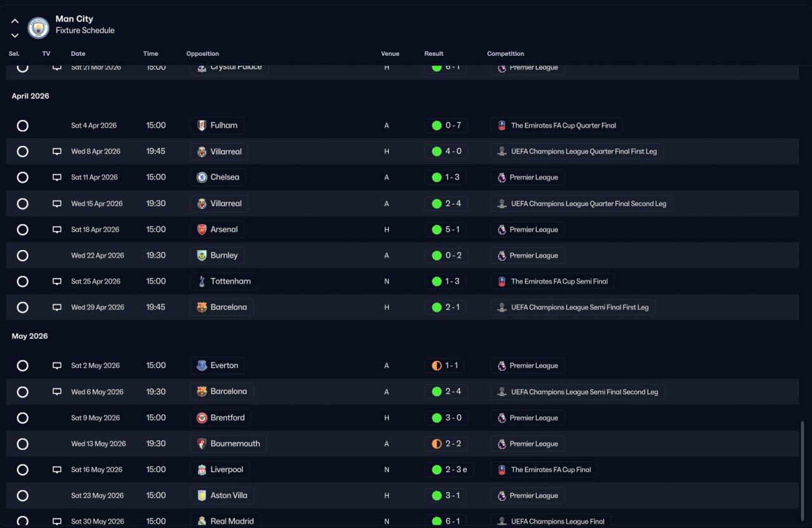Click the 'Barcelona' name in the Wed 6 May row
Screen dimensions: 812x528
(228, 392)
